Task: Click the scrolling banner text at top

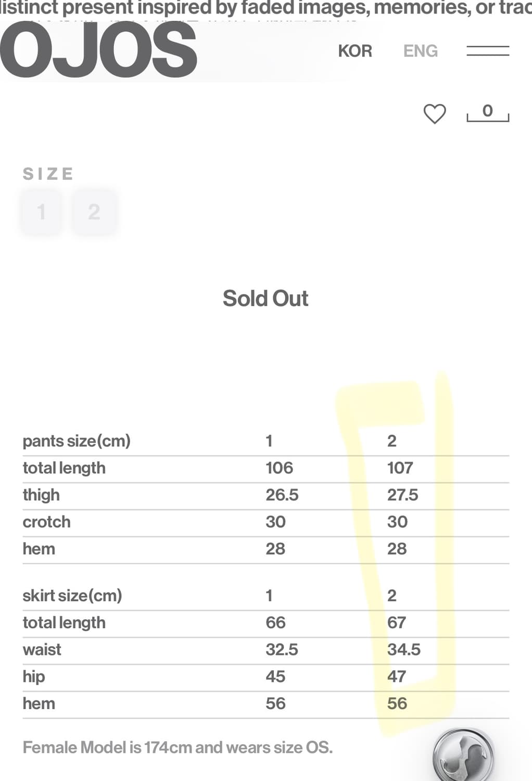Action: (x=265, y=7)
